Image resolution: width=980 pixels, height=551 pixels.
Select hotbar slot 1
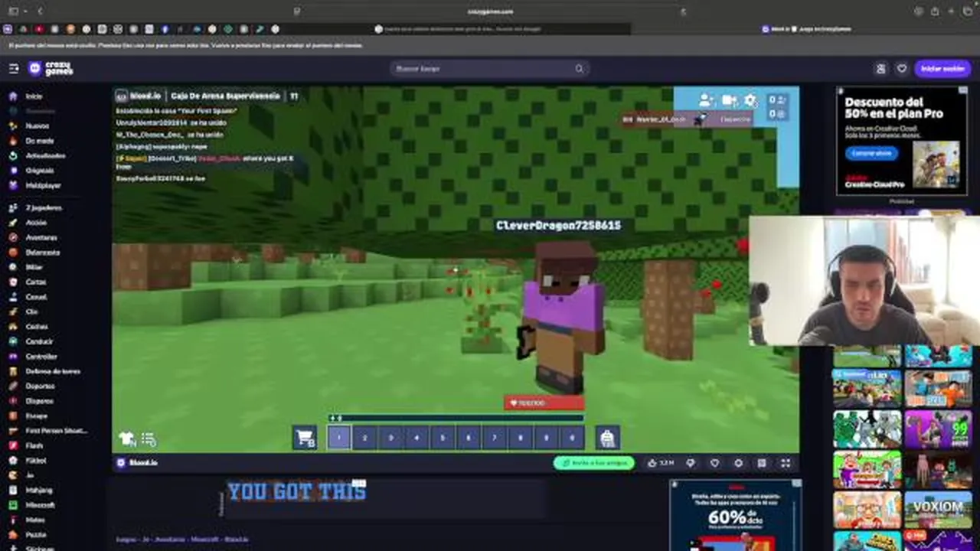coord(339,438)
